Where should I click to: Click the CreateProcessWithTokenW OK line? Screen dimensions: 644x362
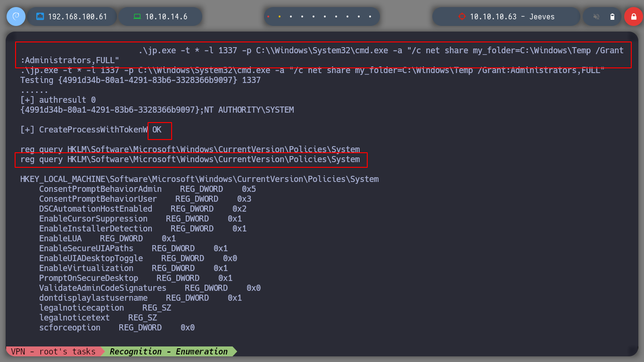click(x=91, y=130)
